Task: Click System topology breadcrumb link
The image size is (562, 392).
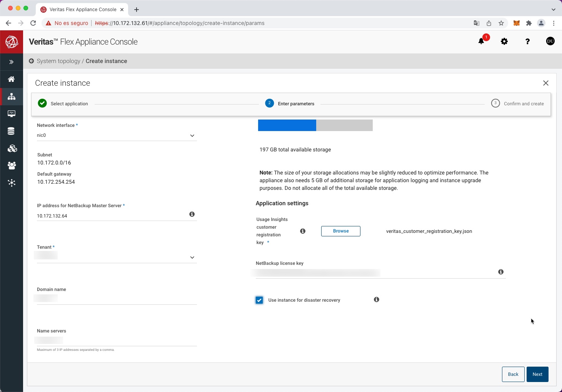Action: (x=58, y=61)
